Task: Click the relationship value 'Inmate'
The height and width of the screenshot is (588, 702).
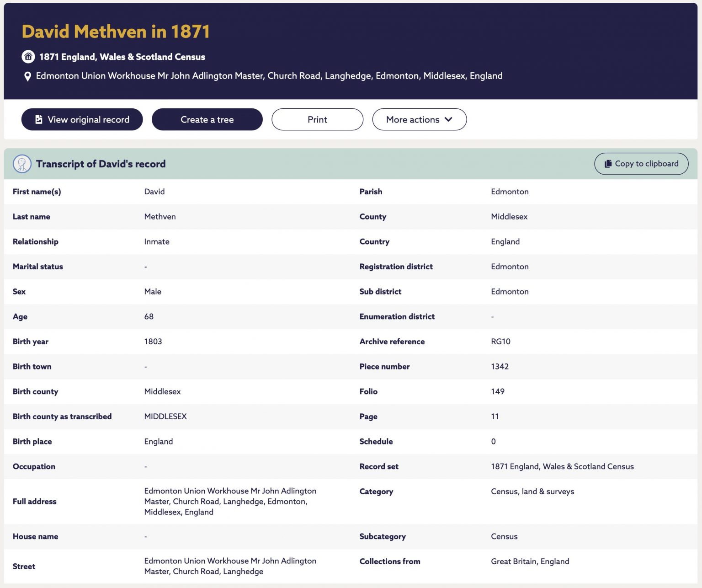Action: pos(157,241)
